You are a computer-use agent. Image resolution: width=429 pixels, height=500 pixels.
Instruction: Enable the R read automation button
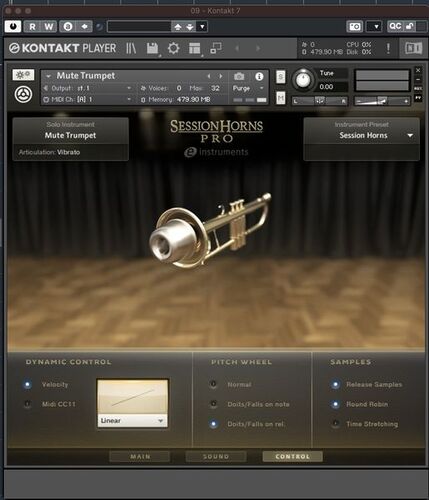pos(32,26)
